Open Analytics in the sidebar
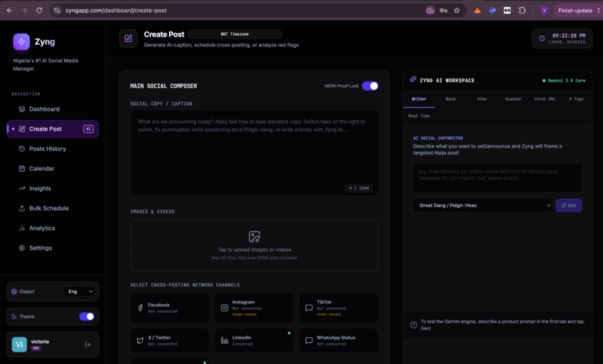The width and height of the screenshot is (603, 364). 52,228
